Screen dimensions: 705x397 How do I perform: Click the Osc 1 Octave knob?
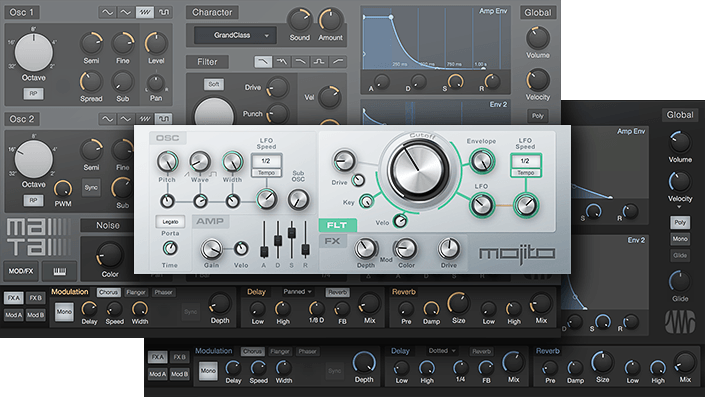click(x=34, y=53)
